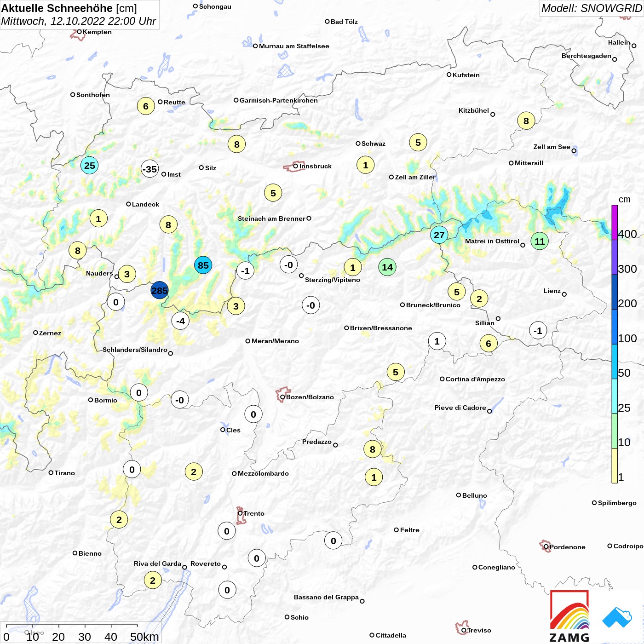Click the 'Brixen/Bressanone' label
Image resolution: width=644 pixels, height=644 pixels.
(x=381, y=328)
